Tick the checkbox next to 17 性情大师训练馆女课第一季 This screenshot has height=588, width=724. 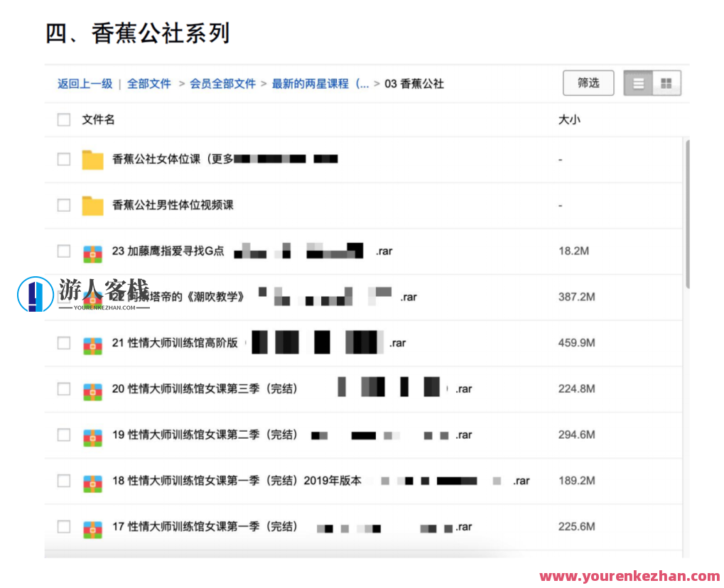(x=63, y=526)
